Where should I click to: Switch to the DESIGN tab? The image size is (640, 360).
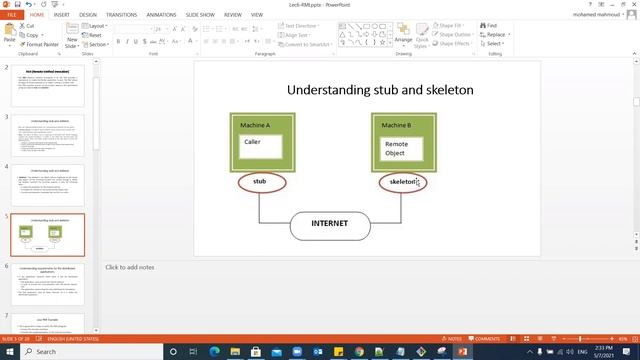tap(88, 15)
